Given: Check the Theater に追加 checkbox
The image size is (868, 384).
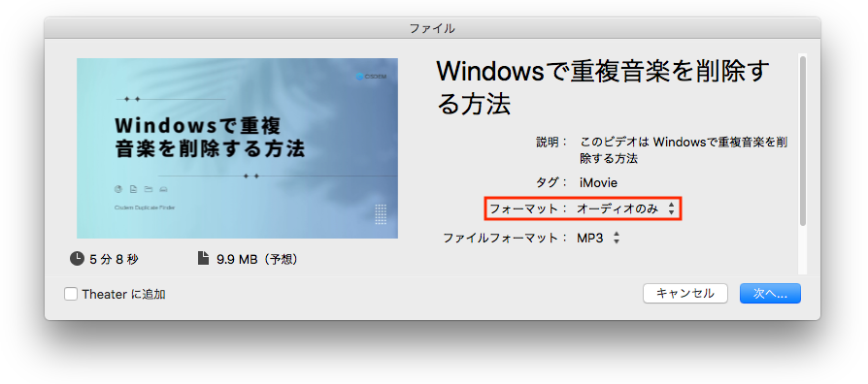Looking at the screenshot, I should [71, 294].
